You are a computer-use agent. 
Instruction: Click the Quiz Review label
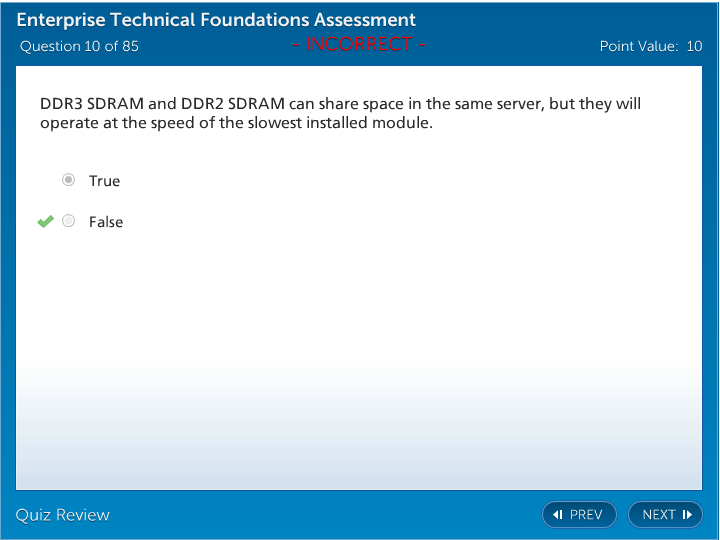[62, 515]
